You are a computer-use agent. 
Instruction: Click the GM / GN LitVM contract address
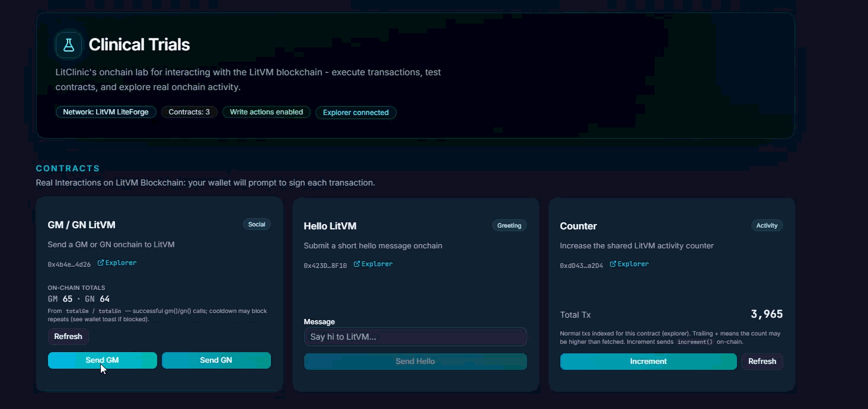tap(69, 264)
